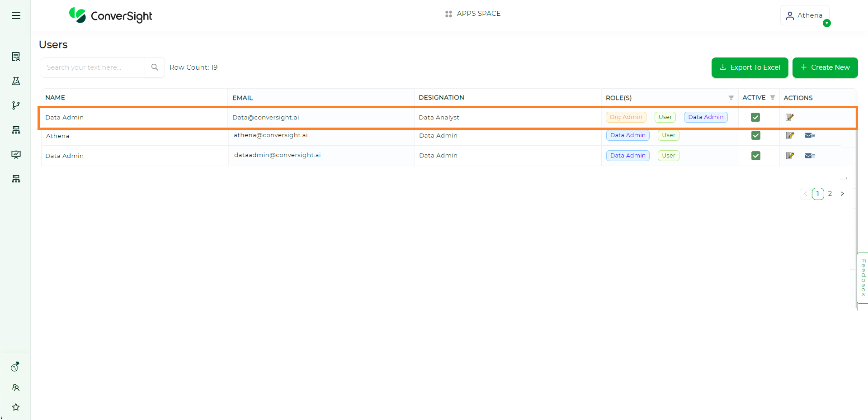Select pagination page 1
Screen dimensions: 868x420
[x=818, y=194]
